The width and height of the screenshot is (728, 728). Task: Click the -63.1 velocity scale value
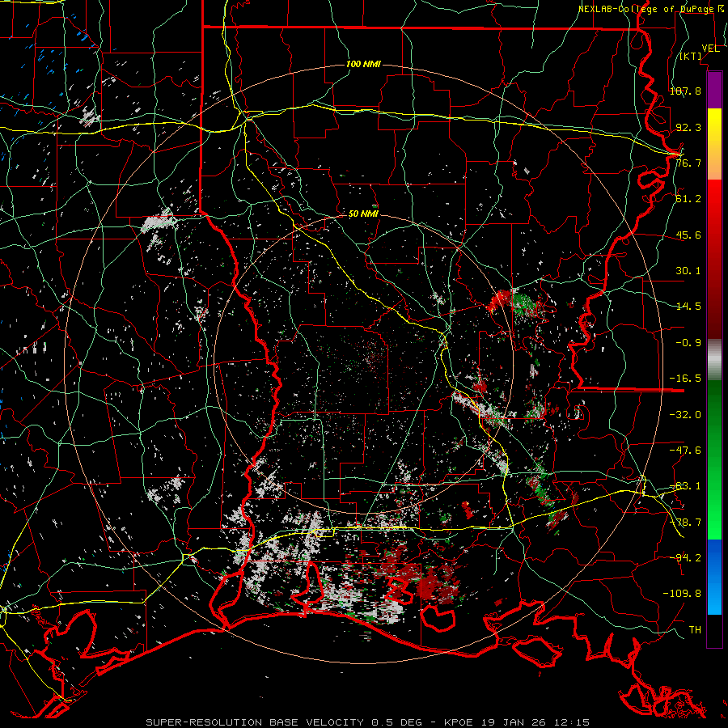[685, 486]
